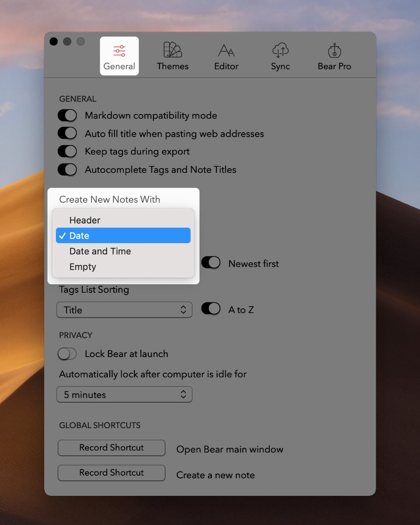
Task: Click 'Automatically lock after computer is idle for' text
Action: 153,374
